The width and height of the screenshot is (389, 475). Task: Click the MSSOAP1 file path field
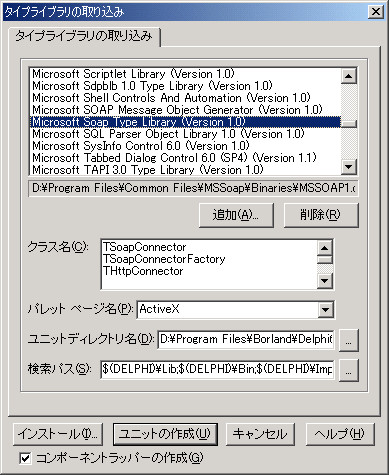coord(193,188)
